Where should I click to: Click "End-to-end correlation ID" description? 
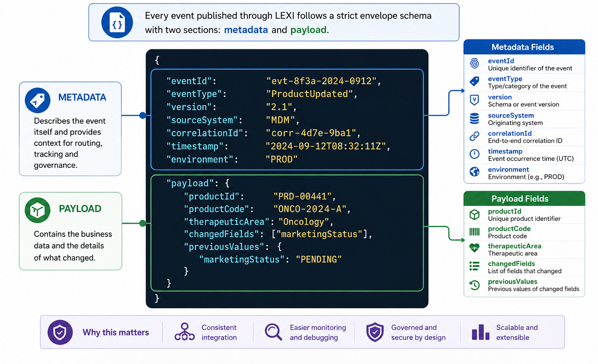pyautogui.click(x=525, y=141)
